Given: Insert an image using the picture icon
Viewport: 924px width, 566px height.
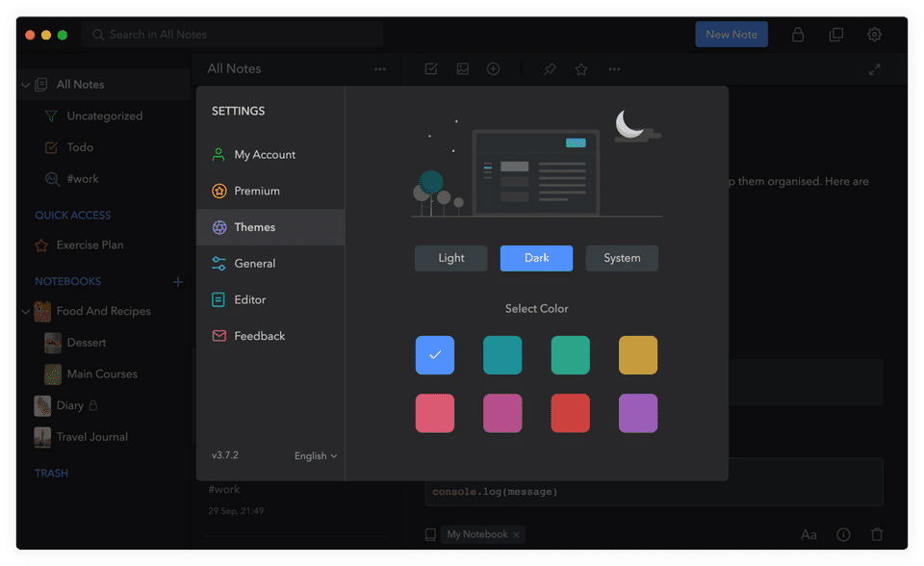Looking at the screenshot, I should click(x=463, y=69).
